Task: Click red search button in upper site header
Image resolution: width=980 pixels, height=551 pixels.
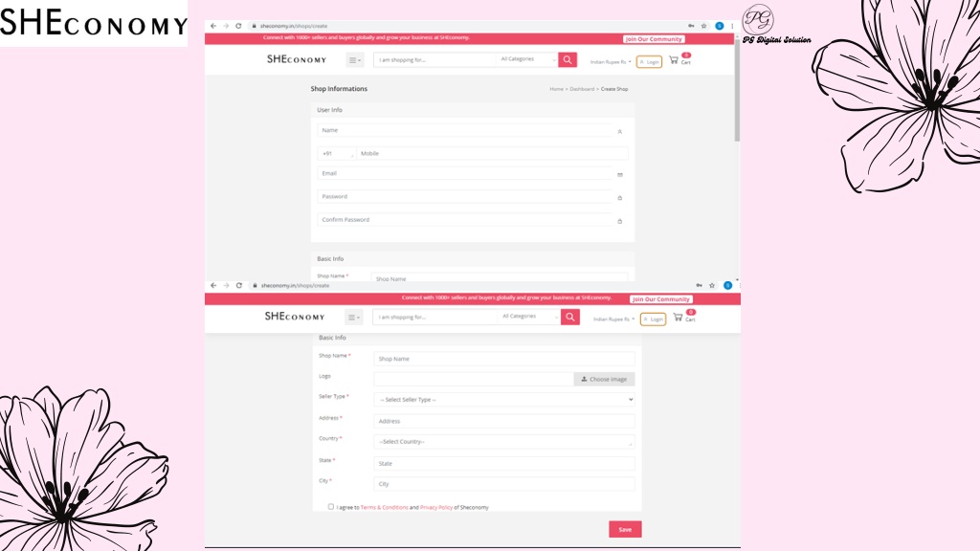Action: [x=568, y=60]
